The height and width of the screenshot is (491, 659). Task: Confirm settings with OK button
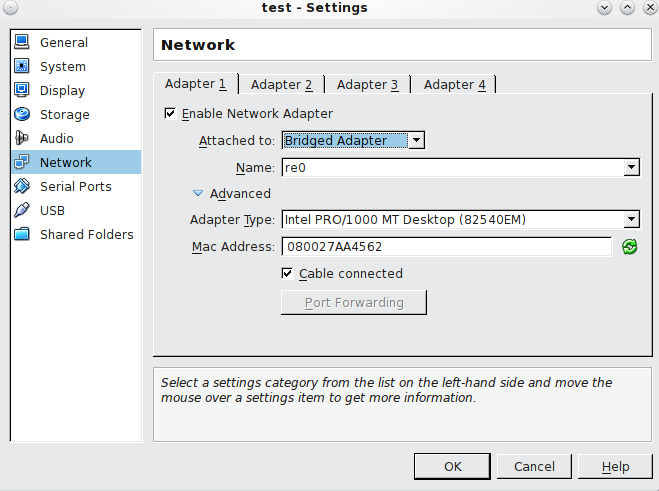pyautogui.click(x=452, y=466)
